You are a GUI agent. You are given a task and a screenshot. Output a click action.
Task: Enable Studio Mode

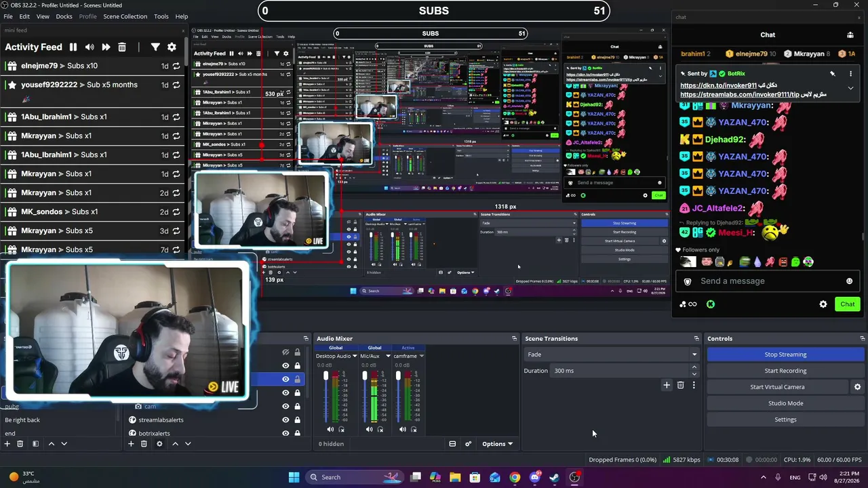[x=785, y=403]
